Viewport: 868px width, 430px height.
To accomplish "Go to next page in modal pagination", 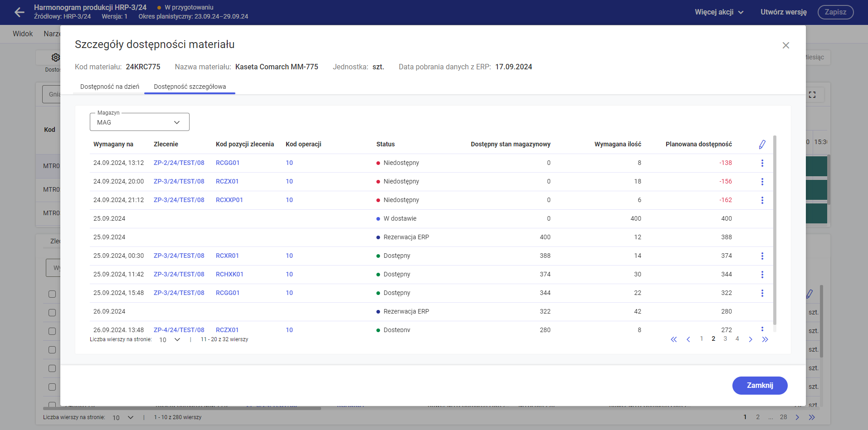I will (751, 339).
